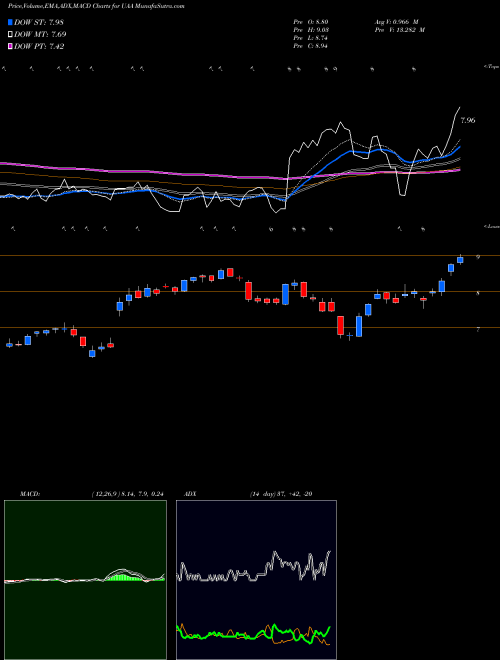Click the 'Pre C: 8.94' value
500x660 pixels.
point(311,46)
